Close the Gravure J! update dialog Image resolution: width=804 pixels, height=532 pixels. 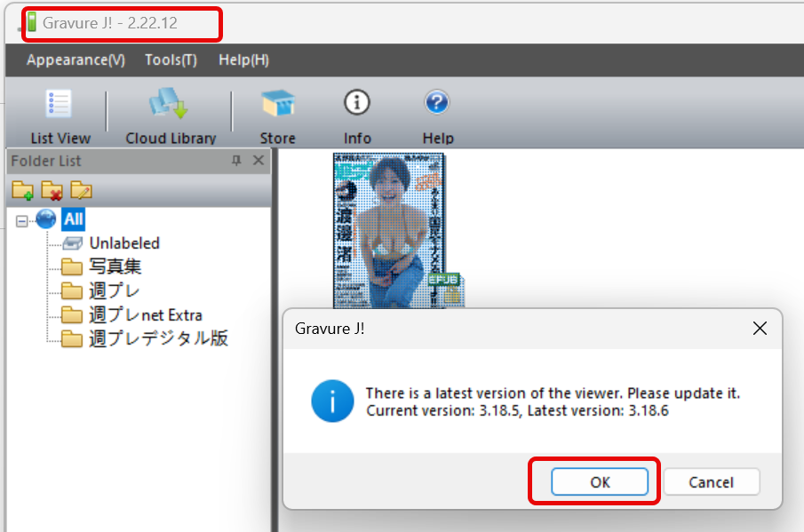click(x=760, y=328)
